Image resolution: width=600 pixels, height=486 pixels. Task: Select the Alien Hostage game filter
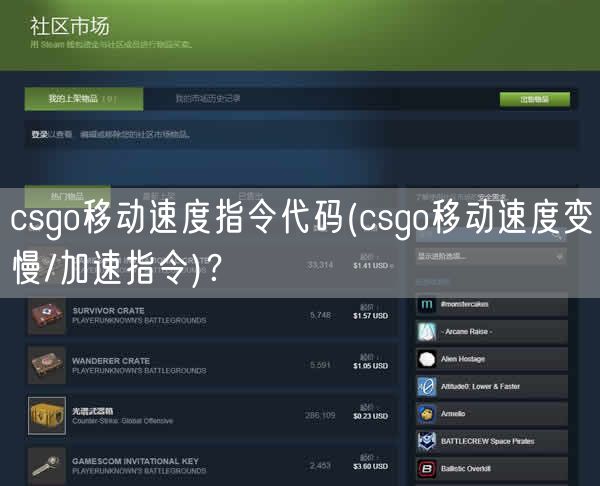[492, 359]
